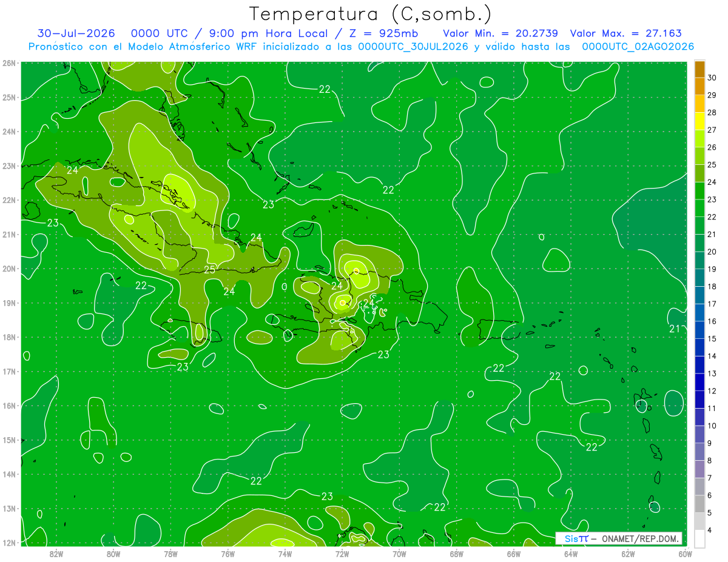Viewport: 728px width, 562px height.
Task: Select the yellow swatch between 27 and 28
Action: (x=699, y=121)
